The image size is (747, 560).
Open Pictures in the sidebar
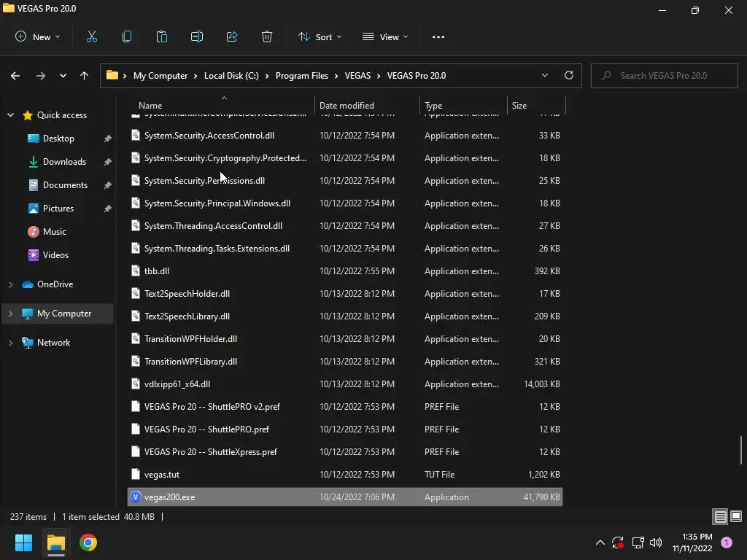point(58,209)
